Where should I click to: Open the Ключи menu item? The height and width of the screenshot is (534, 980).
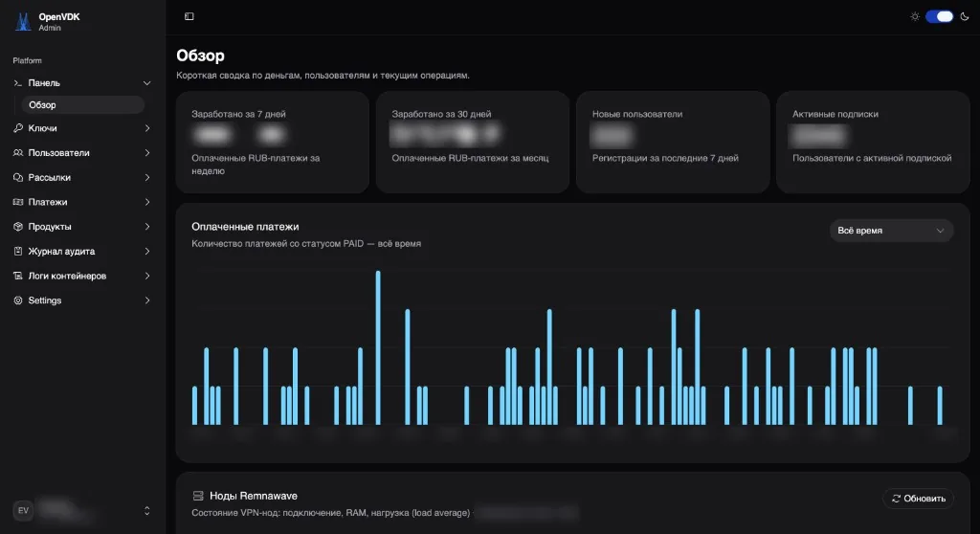tap(82, 128)
